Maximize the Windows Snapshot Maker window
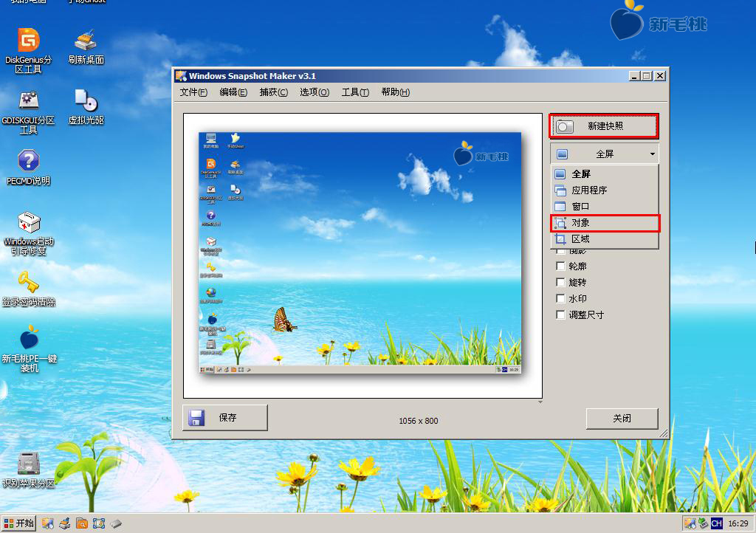Viewport: 756px width, 533px height. pos(647,75)
